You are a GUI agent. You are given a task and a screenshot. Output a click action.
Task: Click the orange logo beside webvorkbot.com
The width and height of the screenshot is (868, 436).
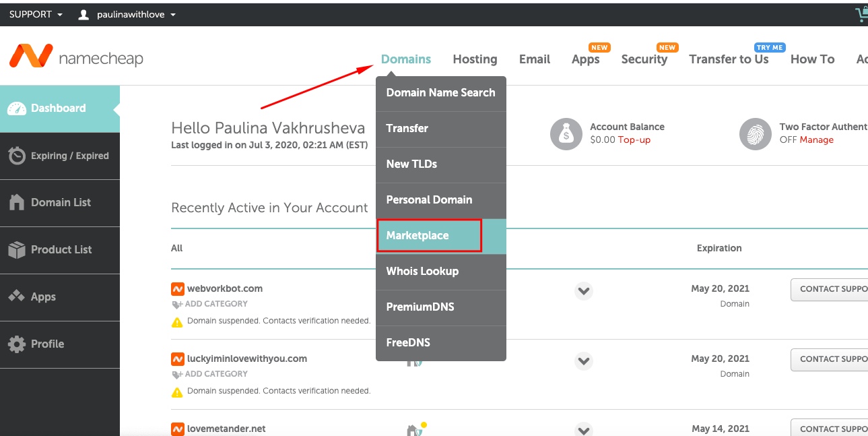(178, 289)
